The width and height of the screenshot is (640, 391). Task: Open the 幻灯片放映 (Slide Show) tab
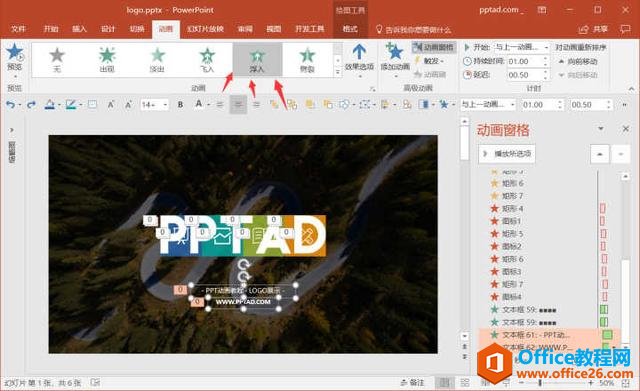pos(205,29)
